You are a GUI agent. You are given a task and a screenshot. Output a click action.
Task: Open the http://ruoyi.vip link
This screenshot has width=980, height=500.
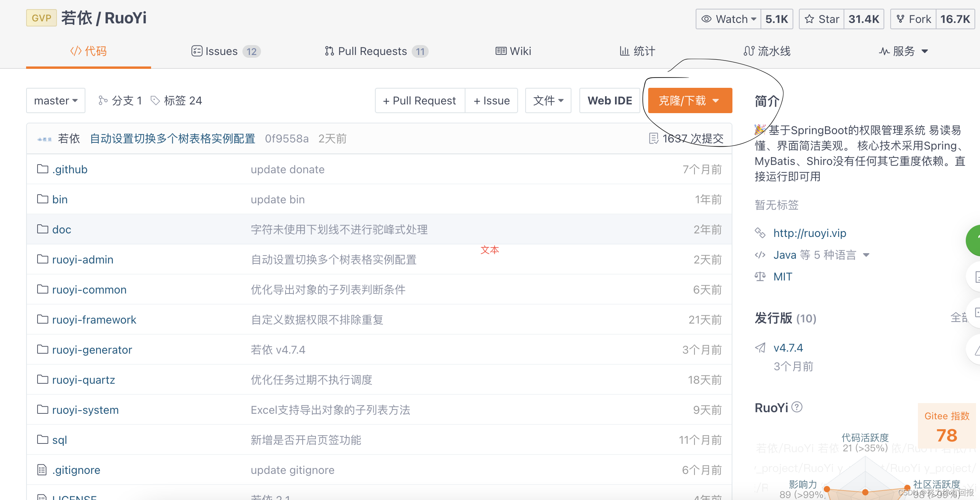coord(810,233)
